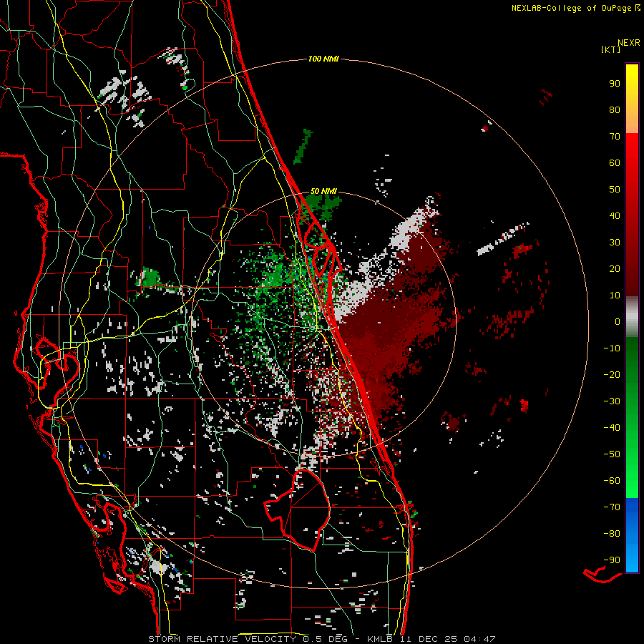Click the -40 value on the velocity scale
Viewport: 644px width, 644px height.
point(612,428)
